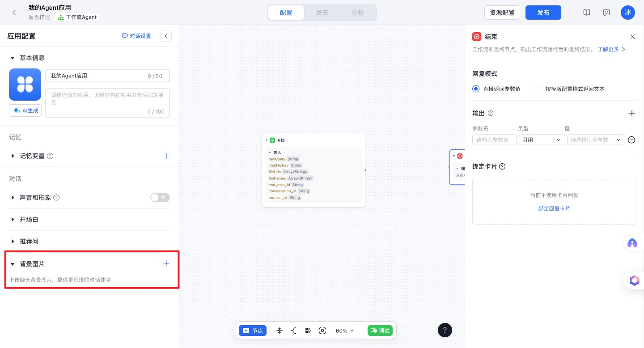Open the round help question button
Viewport: 644px width, 348px height.
(x=445, y=330)
